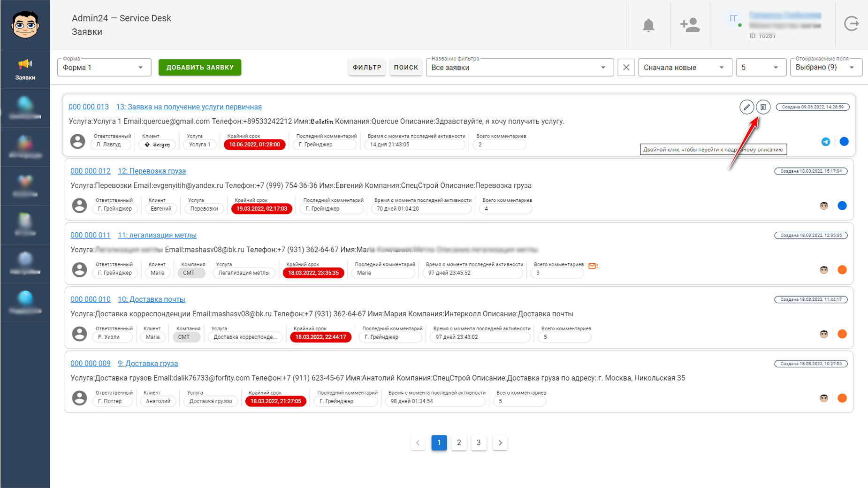This screenshot has height=488, width=868.
Task: Click deadline badge 19.03.2022, 02:17:03
Action: click(x=262, y=209)
